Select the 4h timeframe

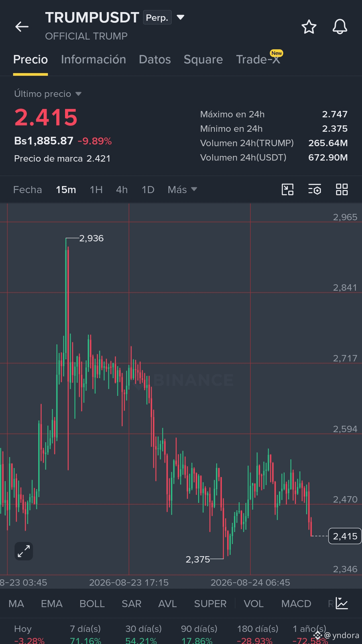[x=122, y=190]
